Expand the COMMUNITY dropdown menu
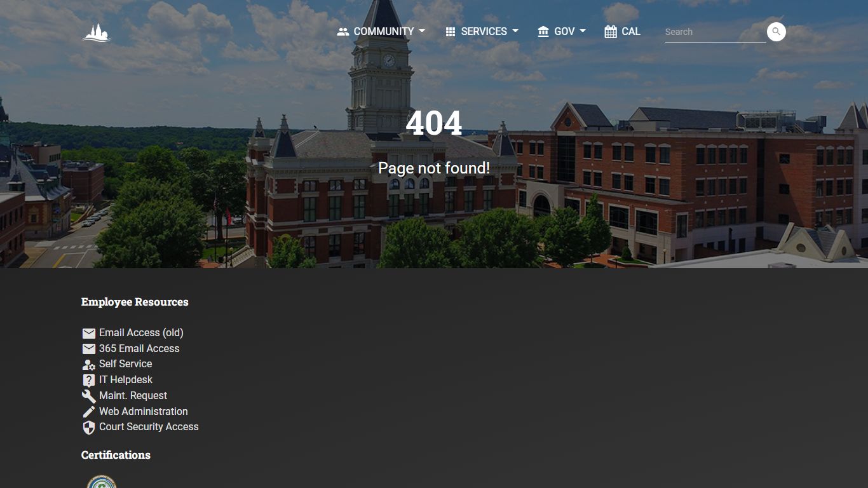This screenshot has width=868, height=488. click(381, 31)
